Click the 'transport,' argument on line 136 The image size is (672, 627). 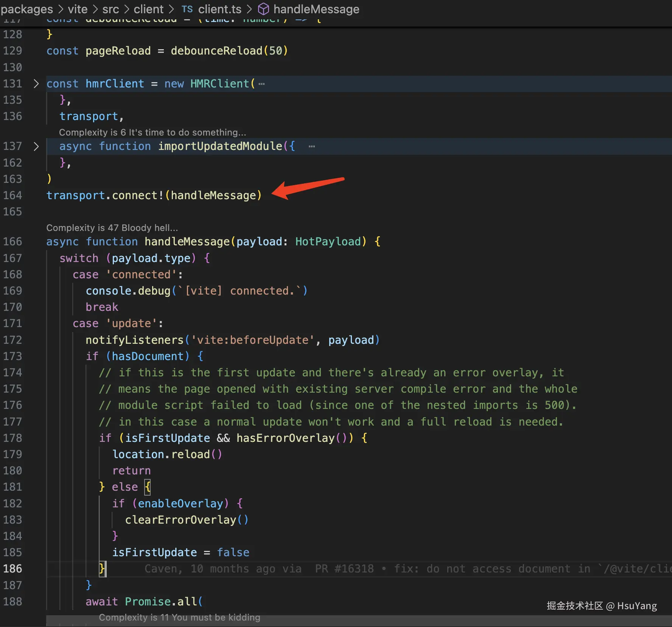click(92, 116)
